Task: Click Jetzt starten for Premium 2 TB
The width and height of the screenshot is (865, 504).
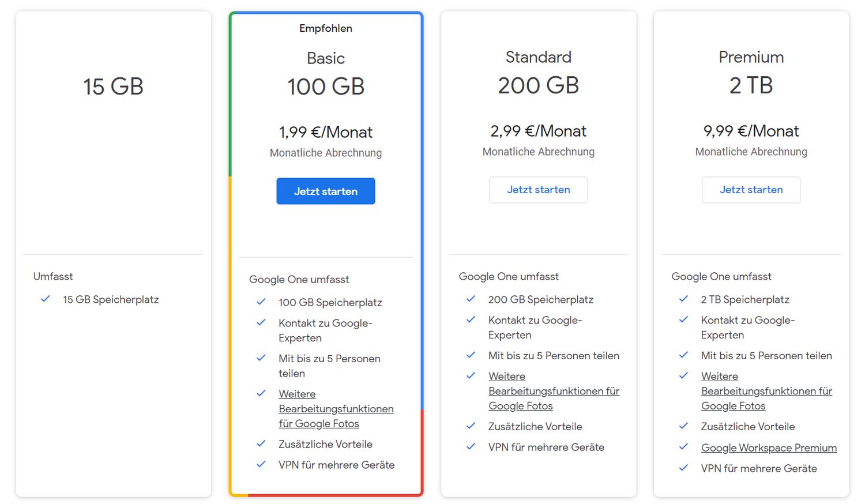Action: tap(751, 190)
